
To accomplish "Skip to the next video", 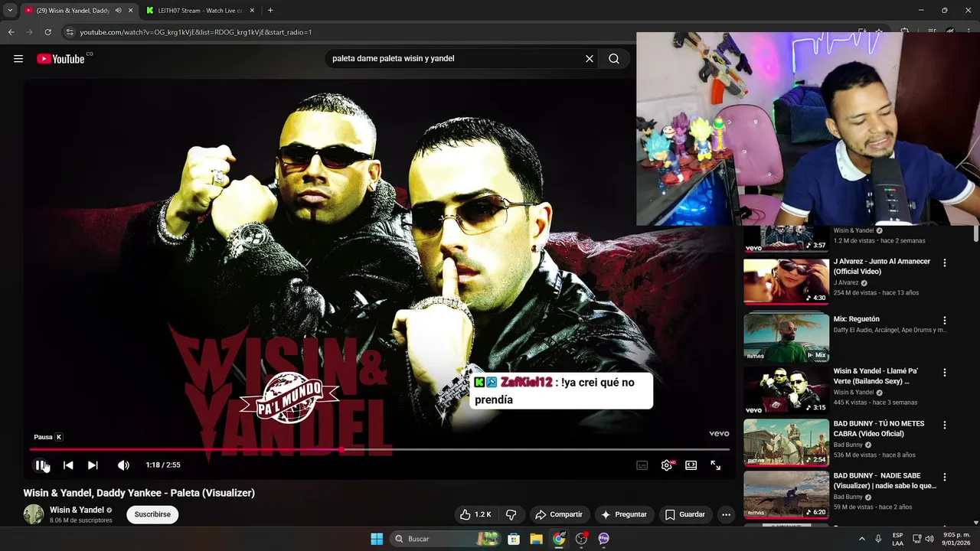I will 93,465.
